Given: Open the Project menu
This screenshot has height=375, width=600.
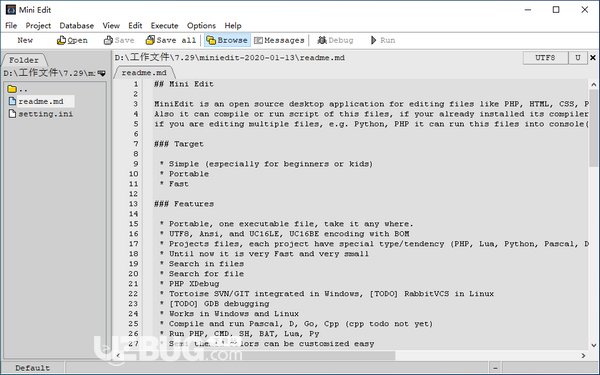Looking at the screenshot, I should [38, 26].
